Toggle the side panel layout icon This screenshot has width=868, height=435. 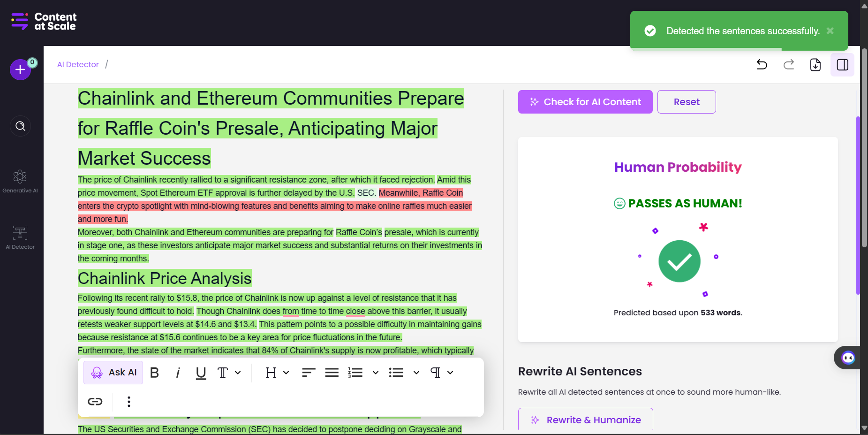tap(842, 65)
